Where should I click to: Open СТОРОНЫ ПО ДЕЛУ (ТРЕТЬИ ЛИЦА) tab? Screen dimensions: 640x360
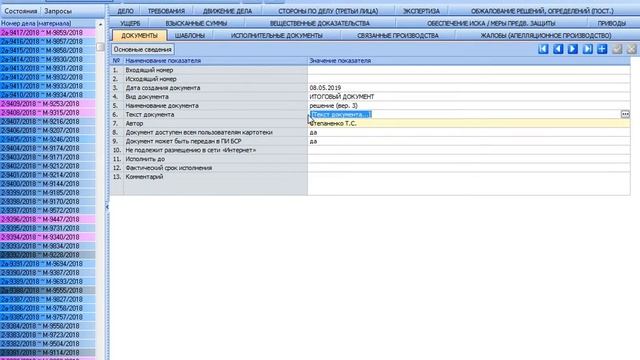[328, 11]
